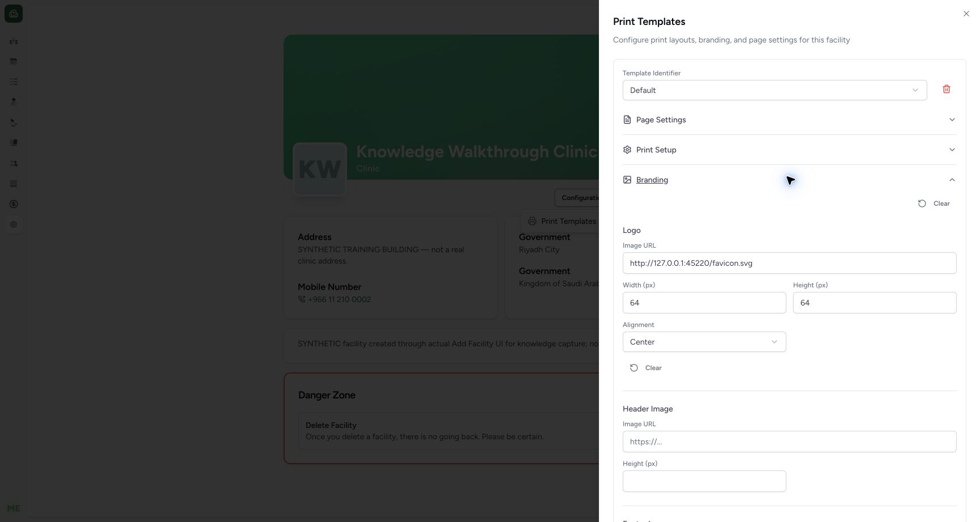This screenshot has width=980, height=522.
Task: Open the settings gear icon in the sidebar
Action: [14, 224]
